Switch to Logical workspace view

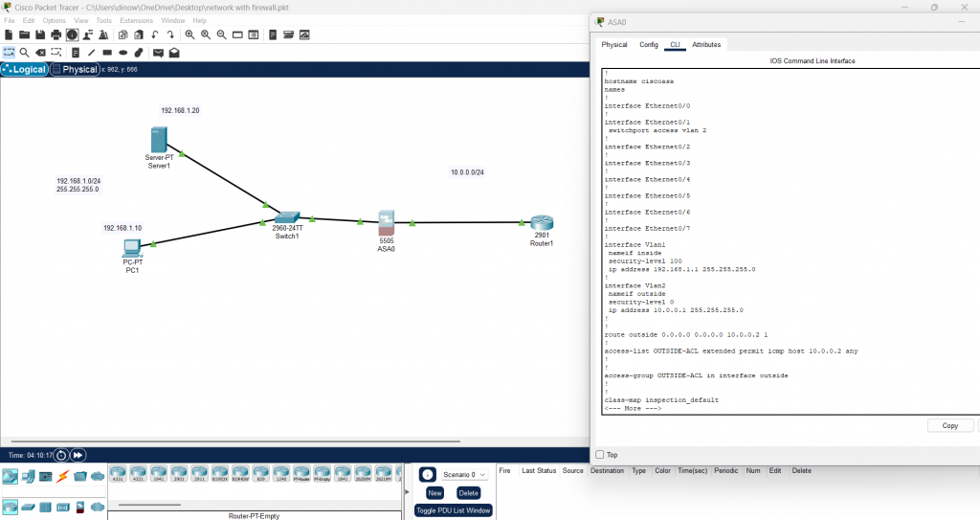click(24, 69)
